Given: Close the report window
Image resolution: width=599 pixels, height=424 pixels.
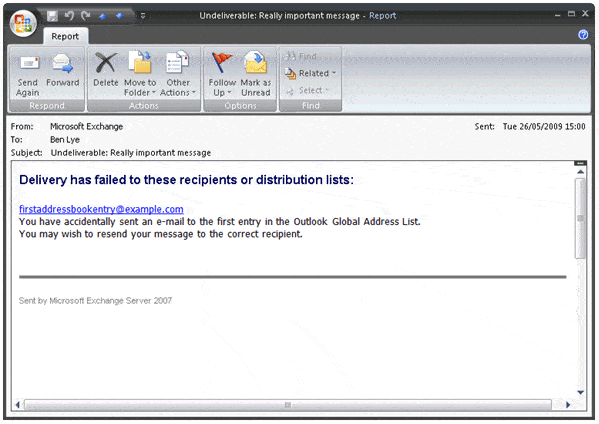Looking at the screenshot, I should coord(585,14).
